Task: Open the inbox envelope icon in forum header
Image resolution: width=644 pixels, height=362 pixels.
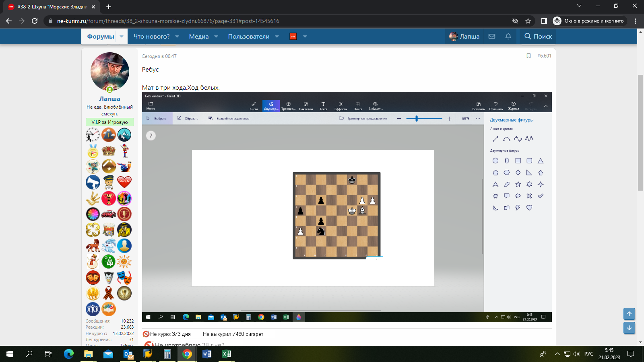Action: pos(492,36)
